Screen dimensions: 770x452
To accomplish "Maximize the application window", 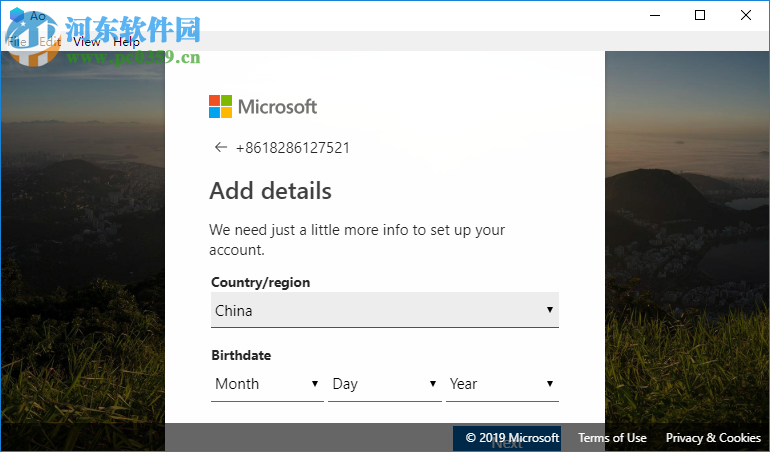I will tap(700, 15).
